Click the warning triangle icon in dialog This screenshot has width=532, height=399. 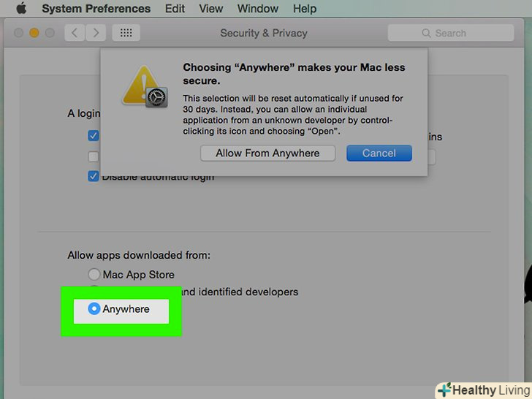tap(145, 86)
